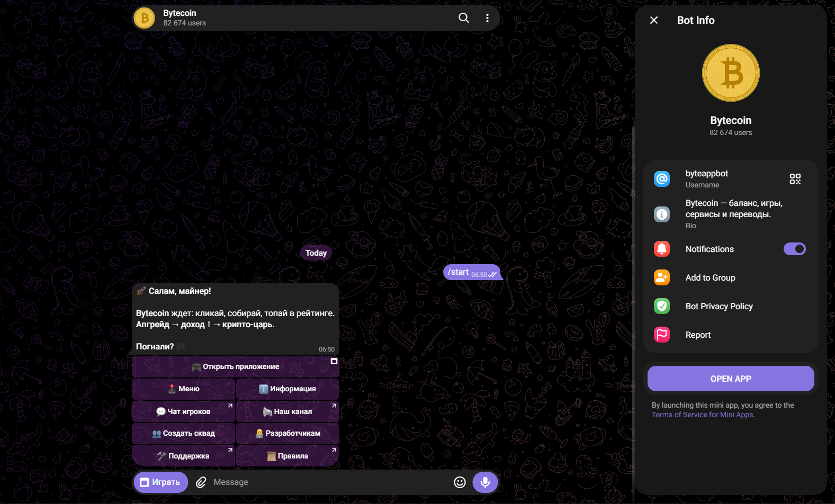Focus the Message input field
Image resolution: width=835 pixels, height=504 pixels.
pos(329,482)
